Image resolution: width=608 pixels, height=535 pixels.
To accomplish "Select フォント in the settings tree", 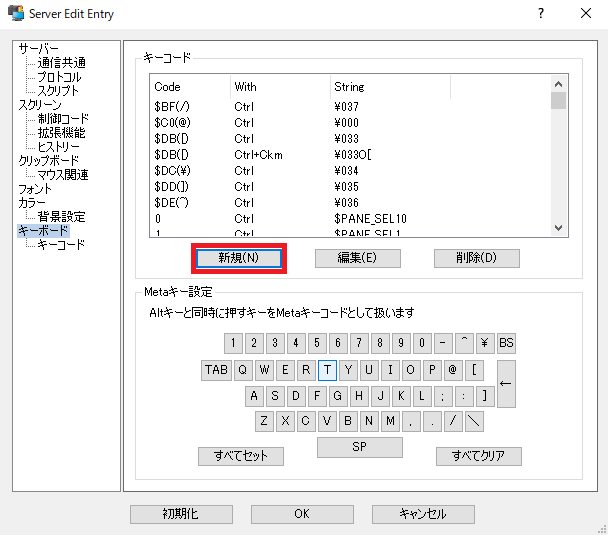I will (x=35, y=189).
